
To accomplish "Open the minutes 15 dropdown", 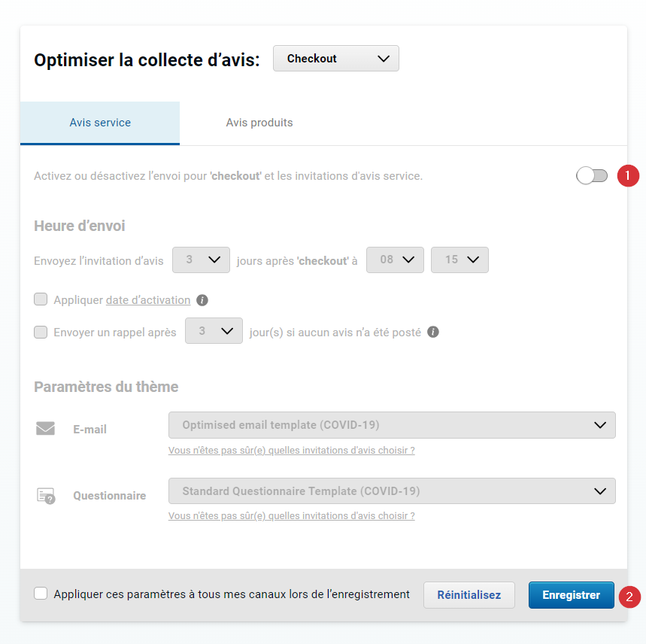I will pos(459,260).
